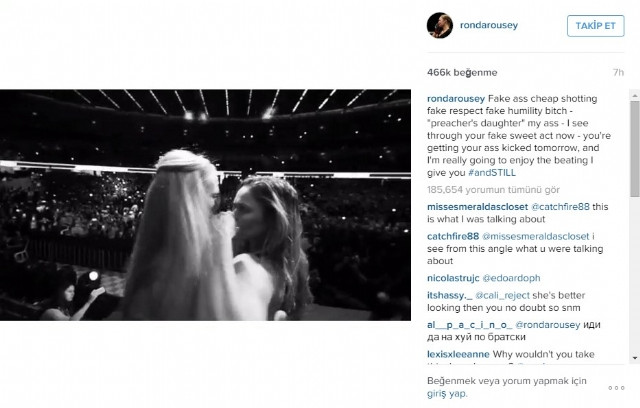Click the TAKİP ET follow button
The image size is (640, 408).
[x=596, y=26]
